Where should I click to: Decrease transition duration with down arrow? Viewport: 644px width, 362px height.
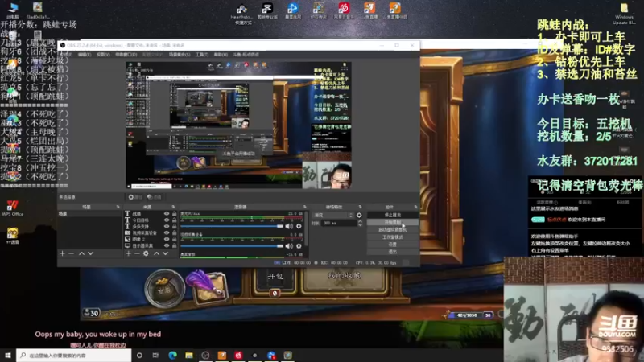coord(360,225)
